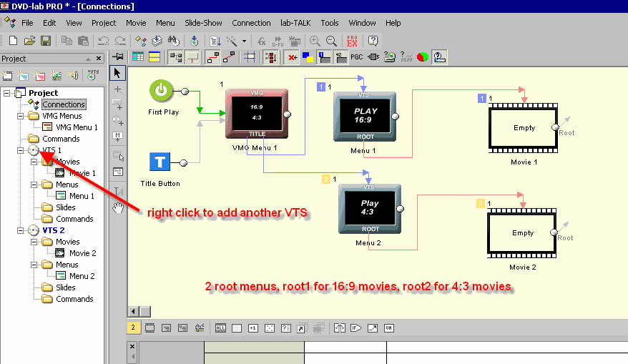Image resolution: width=628 pixels, height=364 pixels.
Task: Open the Tools menu
Action: [330, 23]
